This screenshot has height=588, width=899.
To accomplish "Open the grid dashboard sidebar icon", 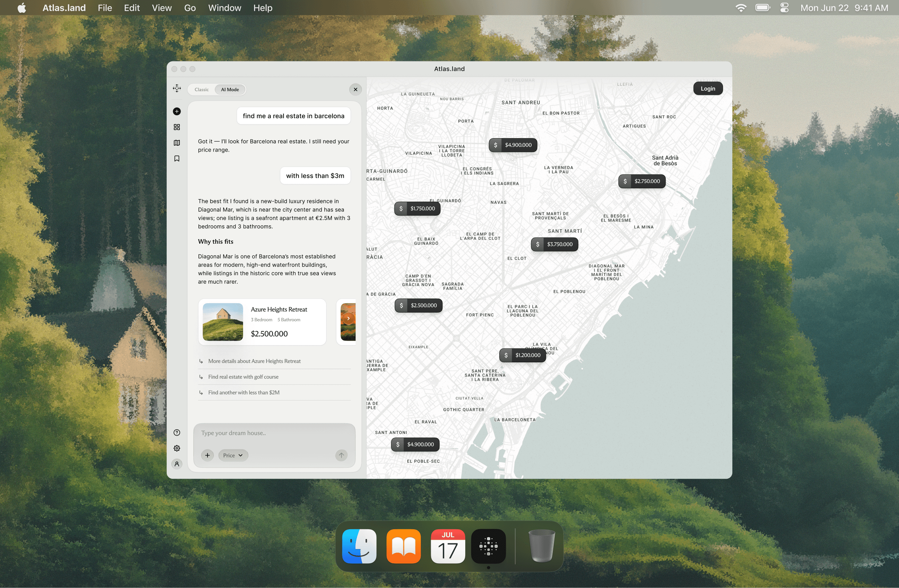I will click(x=177, y=127).
